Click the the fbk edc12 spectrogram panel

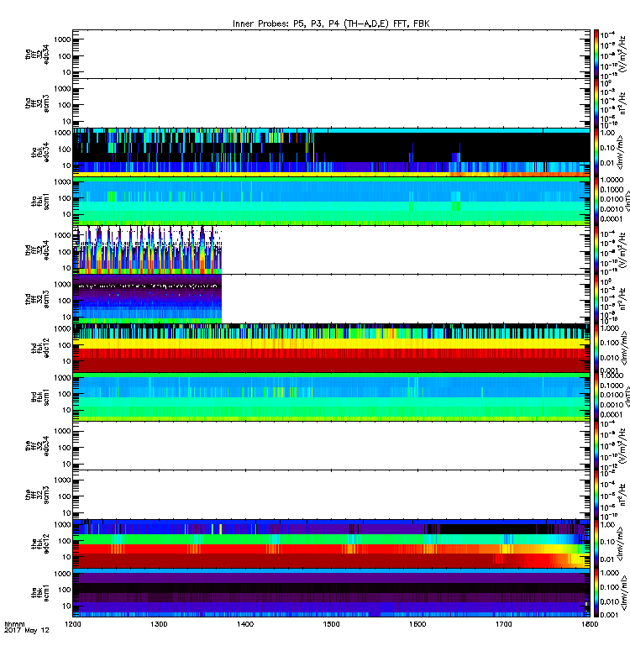331,543
